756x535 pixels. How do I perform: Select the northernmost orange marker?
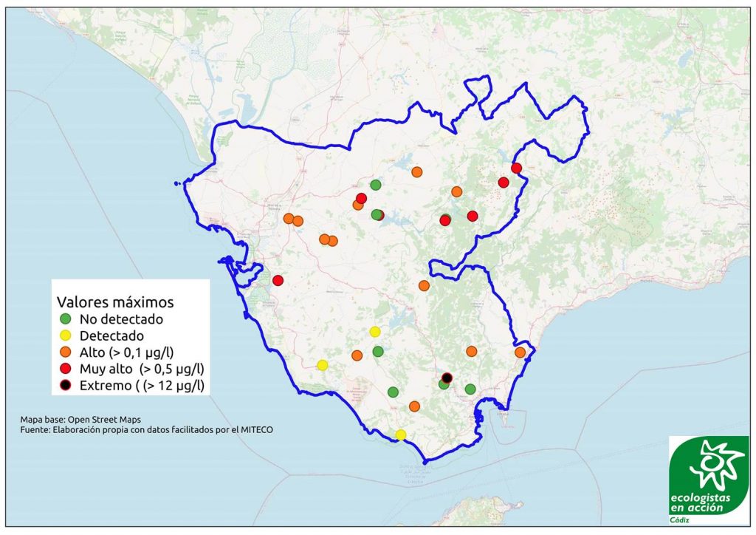(x=416, y=172)
